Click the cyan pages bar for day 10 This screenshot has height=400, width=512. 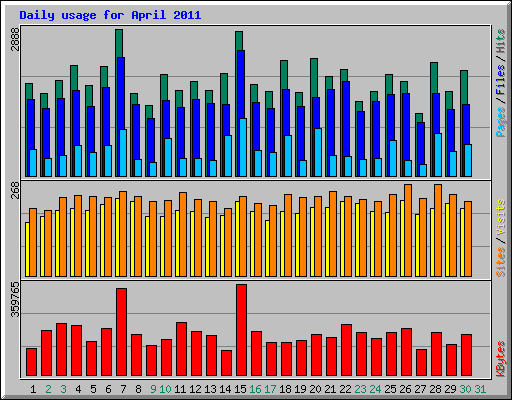tap(168, 157)
